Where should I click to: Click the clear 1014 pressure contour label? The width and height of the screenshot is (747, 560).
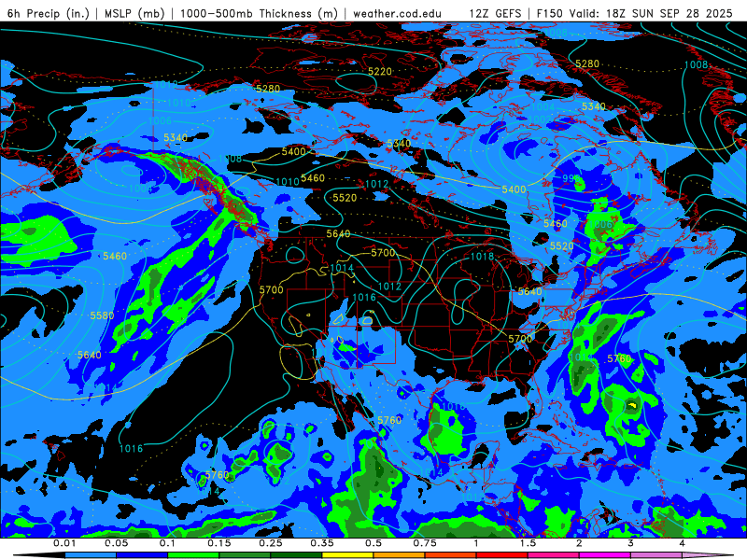tap(342, 268)
